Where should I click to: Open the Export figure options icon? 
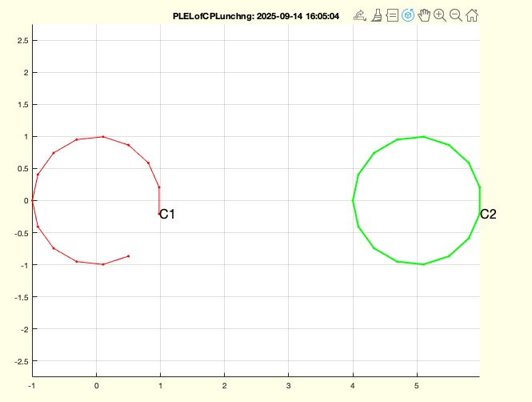coord(360,15)
